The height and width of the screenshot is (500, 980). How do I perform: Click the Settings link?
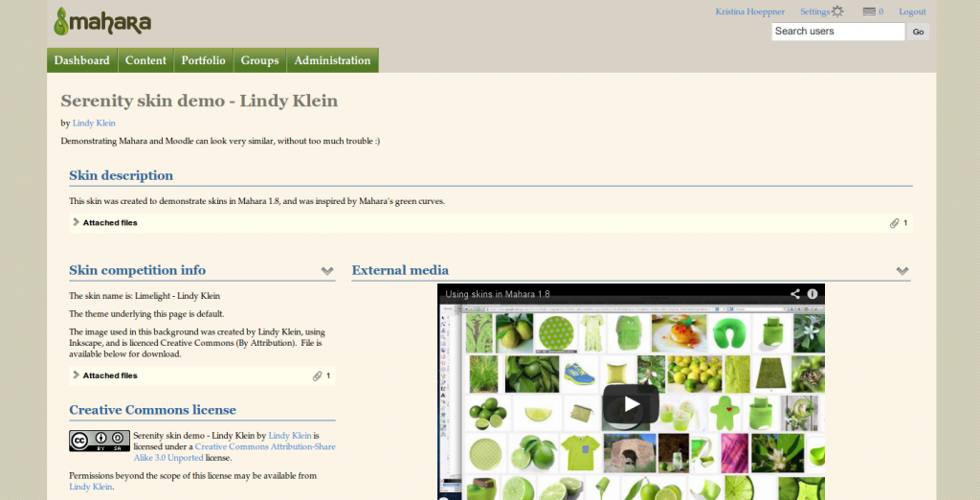point(815,11)
